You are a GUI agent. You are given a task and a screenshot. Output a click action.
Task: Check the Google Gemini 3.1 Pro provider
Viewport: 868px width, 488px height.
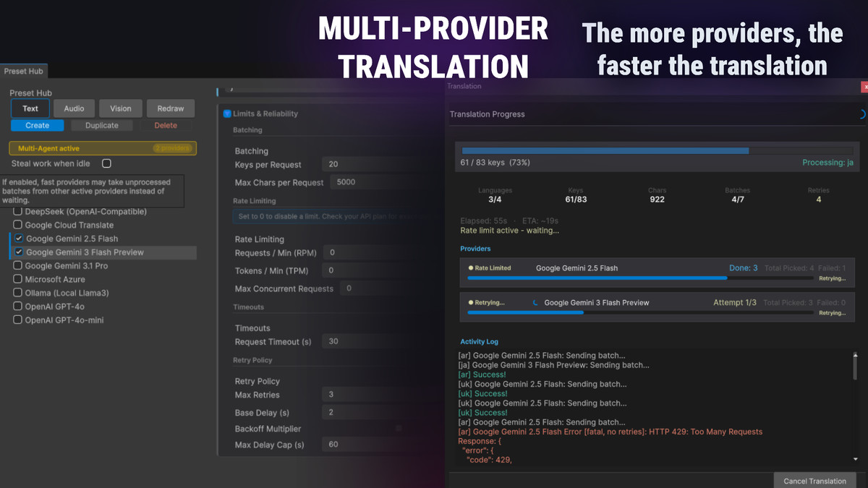tap(17, 265)
